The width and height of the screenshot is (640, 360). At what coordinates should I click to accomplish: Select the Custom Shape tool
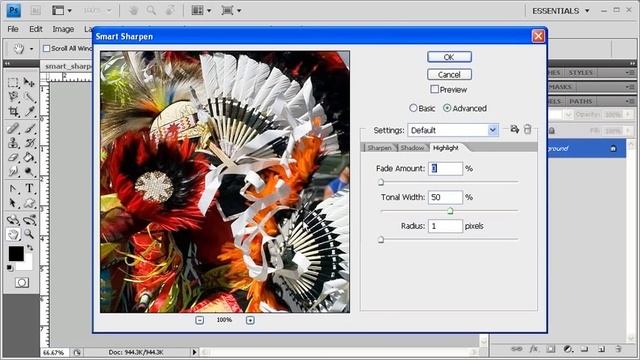click(x=29, y=203)
